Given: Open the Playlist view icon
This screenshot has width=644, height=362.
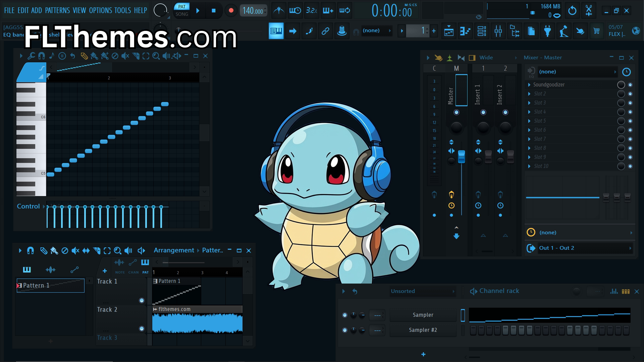Looking at the screenshot, I should pos(448,31).
